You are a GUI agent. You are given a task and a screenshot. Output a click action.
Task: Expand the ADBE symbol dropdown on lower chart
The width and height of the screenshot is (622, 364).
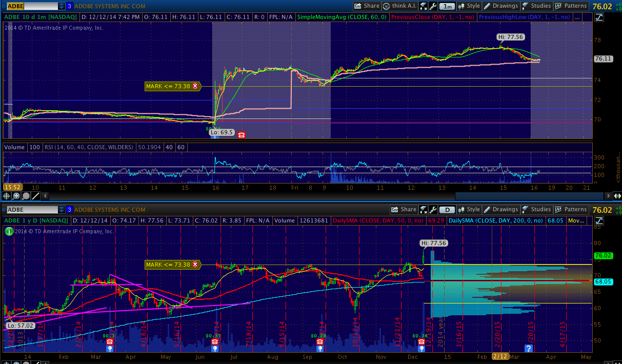click(x=62, y=210)
